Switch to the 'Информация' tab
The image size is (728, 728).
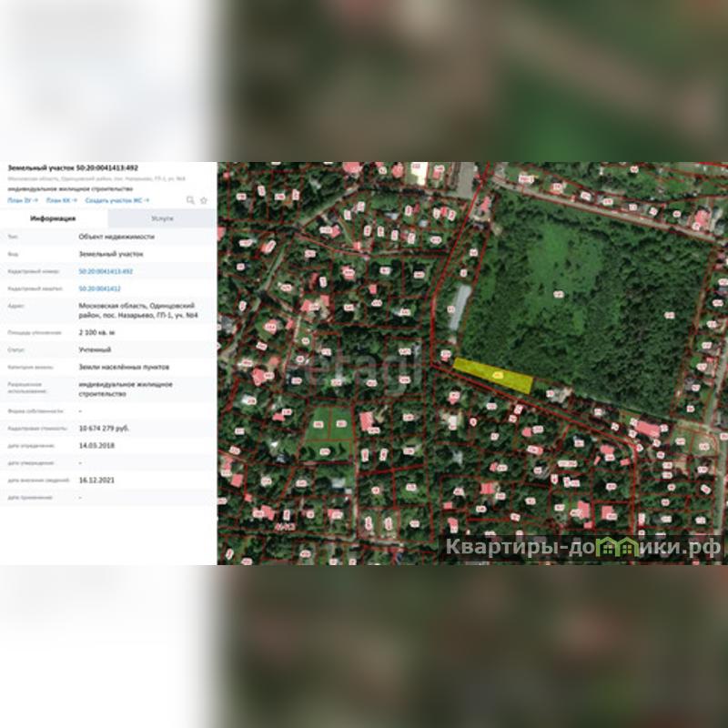click(53, 219)
